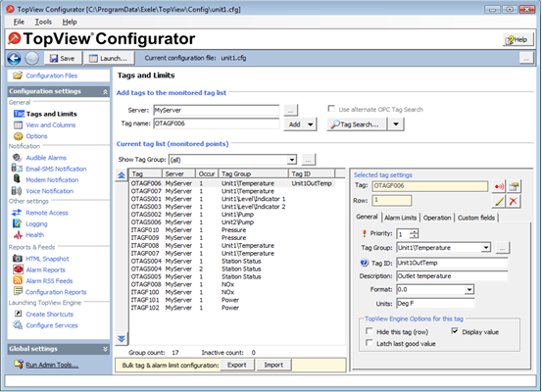Open the Tools menu
This screenshot has width=542, height=392.
point(43,22)
